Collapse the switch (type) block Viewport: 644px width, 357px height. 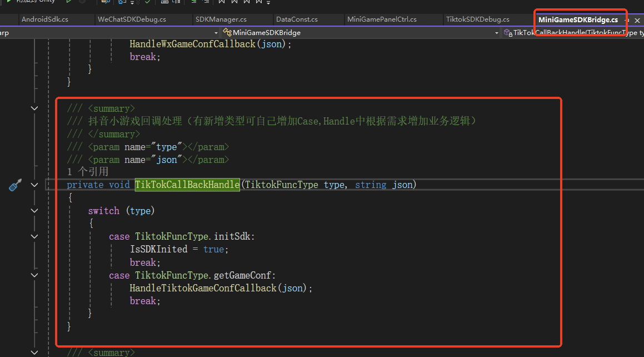click(x=35, y=211)
